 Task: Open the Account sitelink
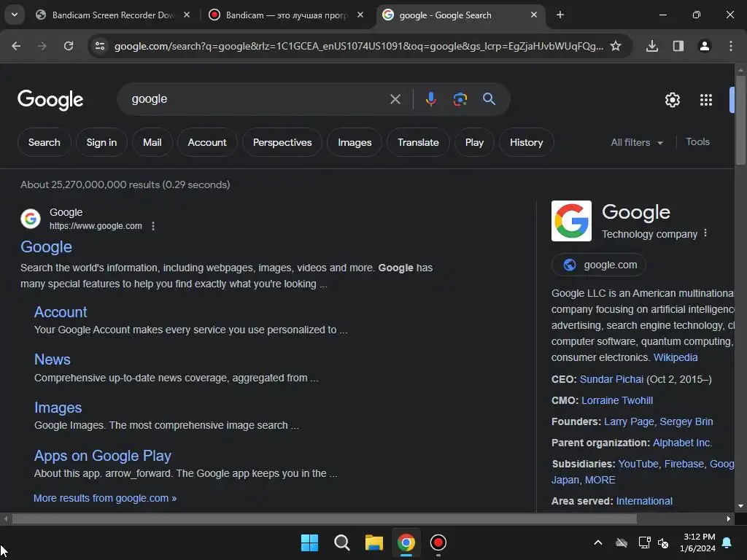61,312
